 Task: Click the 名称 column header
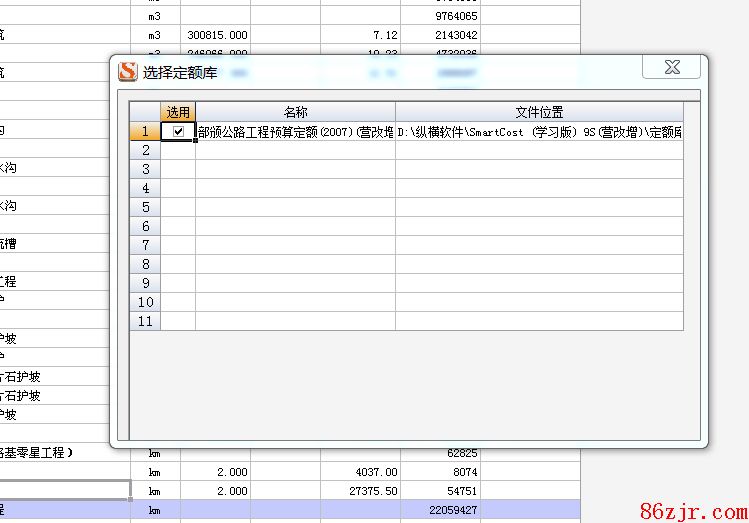[295, 112]
